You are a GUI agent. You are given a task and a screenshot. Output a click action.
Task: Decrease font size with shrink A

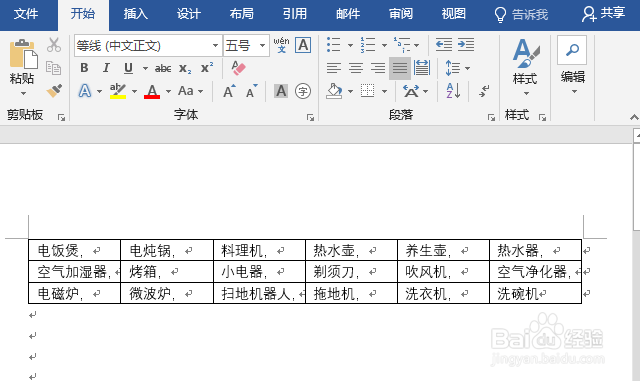pyautogui.click(x=251, y=91)
